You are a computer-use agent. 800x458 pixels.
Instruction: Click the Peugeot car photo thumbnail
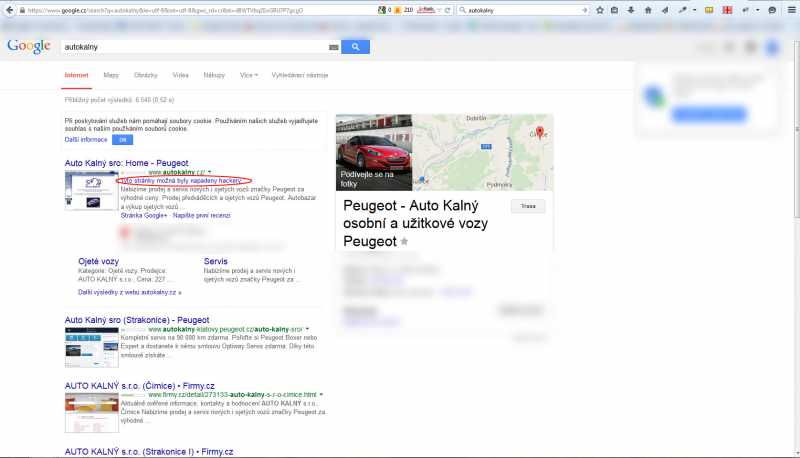[x=374, y=152]
